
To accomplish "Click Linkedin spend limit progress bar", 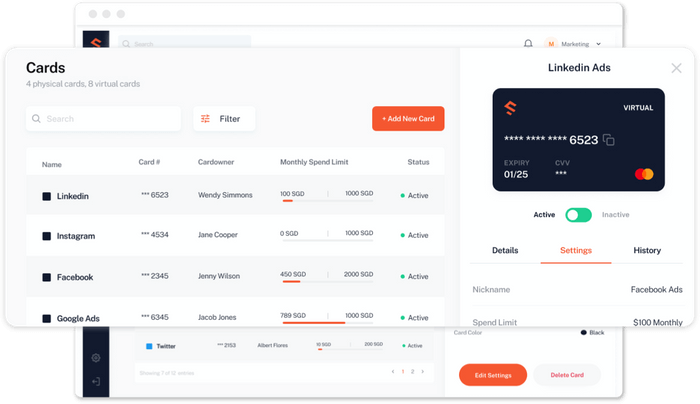I will [328, 201].
